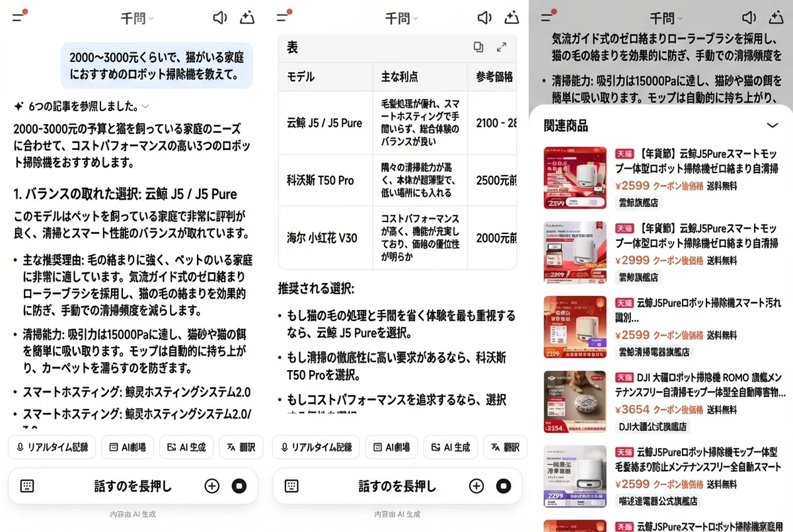793x532 pixels.
Task: Expand the 表 table to fullscreen
Action: tap(502, 47)
